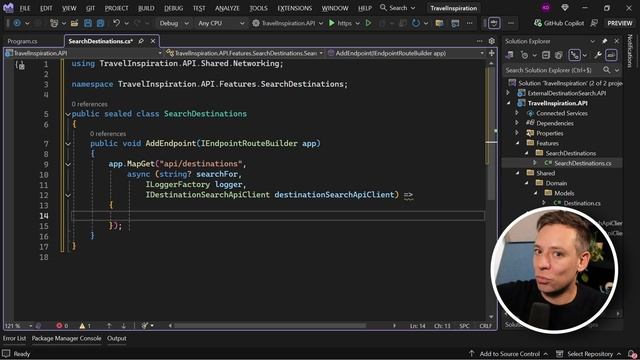
Task: Click the Solution Explorer search magnifier icon
Action: click(607, 70)
